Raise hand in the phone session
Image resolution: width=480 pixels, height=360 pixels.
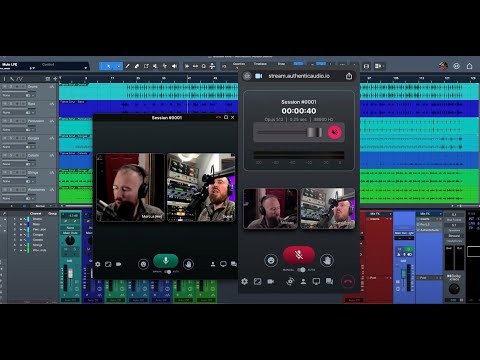[x=327, y=260]
